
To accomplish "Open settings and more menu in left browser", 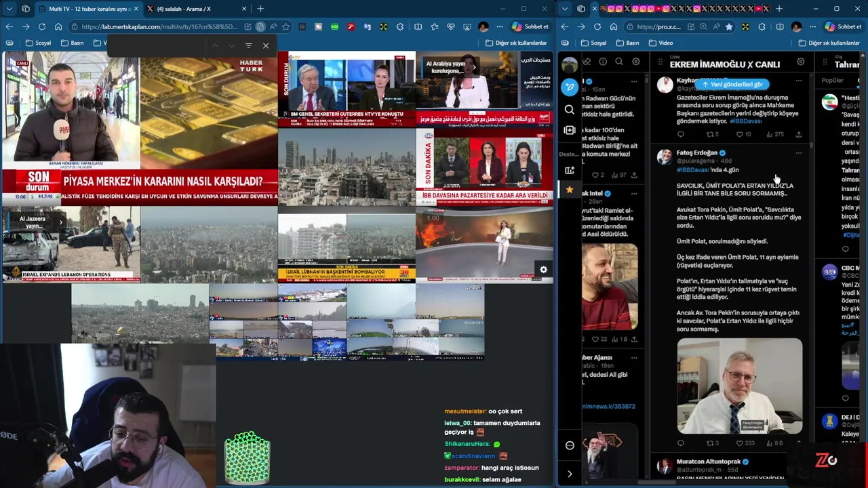I will [500, 26].
